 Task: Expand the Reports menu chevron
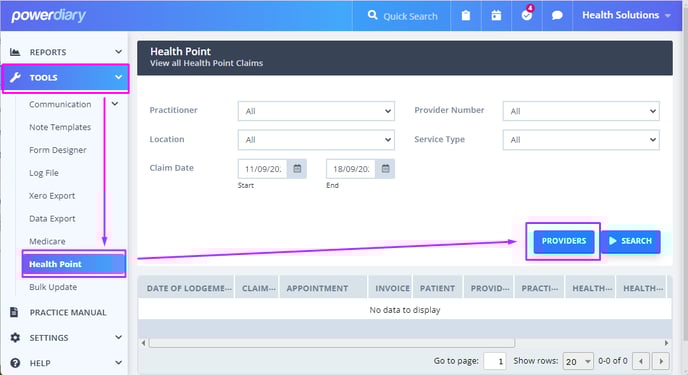(118, 52)
